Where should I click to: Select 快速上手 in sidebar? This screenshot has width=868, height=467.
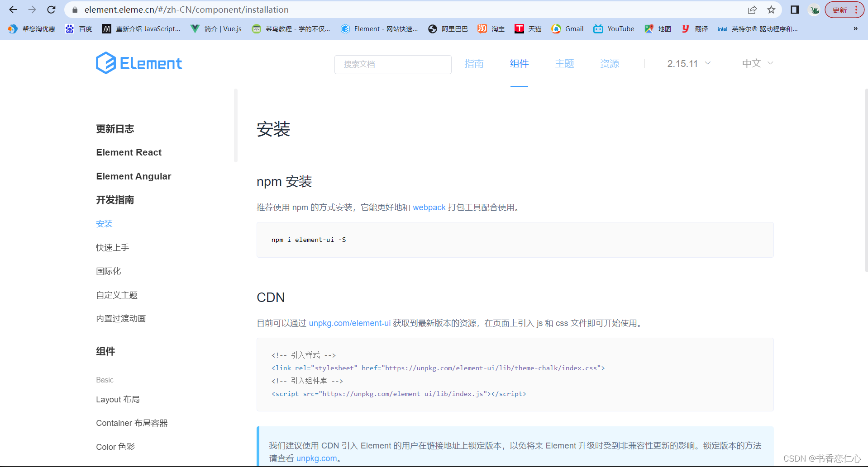coord(112,248)
